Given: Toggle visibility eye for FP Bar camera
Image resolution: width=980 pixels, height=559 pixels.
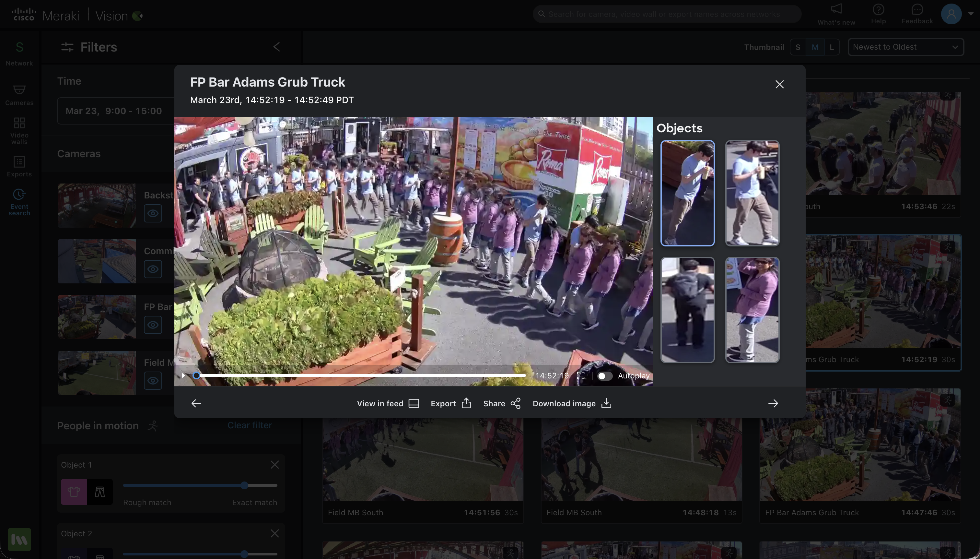Looking at the screenshot, I should 153,325.
